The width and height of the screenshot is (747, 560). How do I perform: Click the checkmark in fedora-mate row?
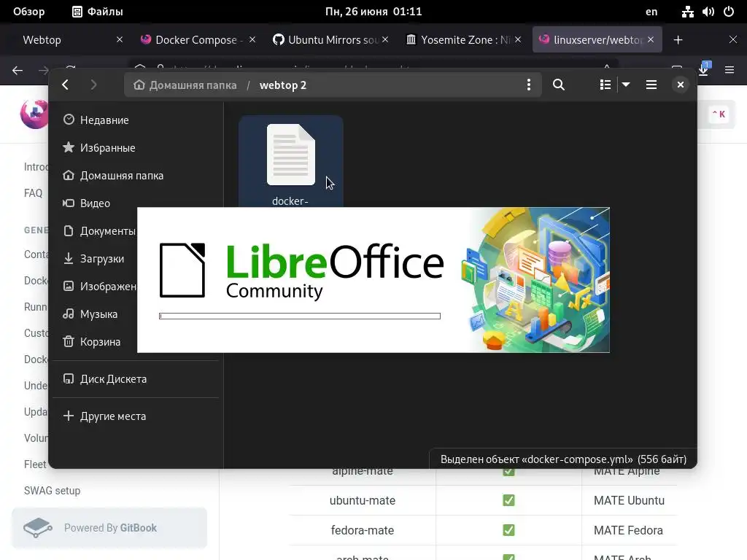point(508,530)
